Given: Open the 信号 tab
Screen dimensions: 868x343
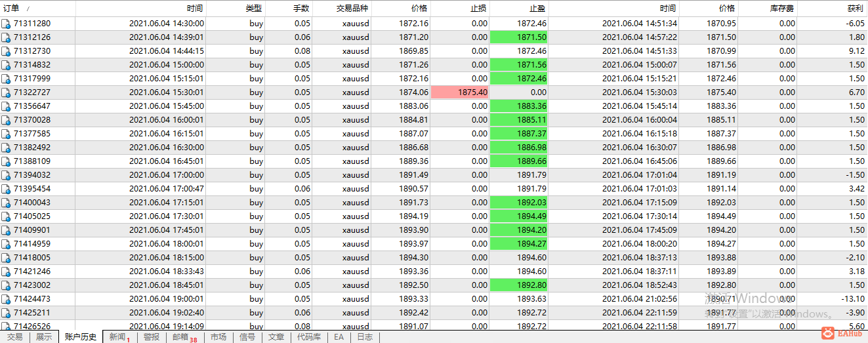Looking at the screenshot, I should [247, 337].
